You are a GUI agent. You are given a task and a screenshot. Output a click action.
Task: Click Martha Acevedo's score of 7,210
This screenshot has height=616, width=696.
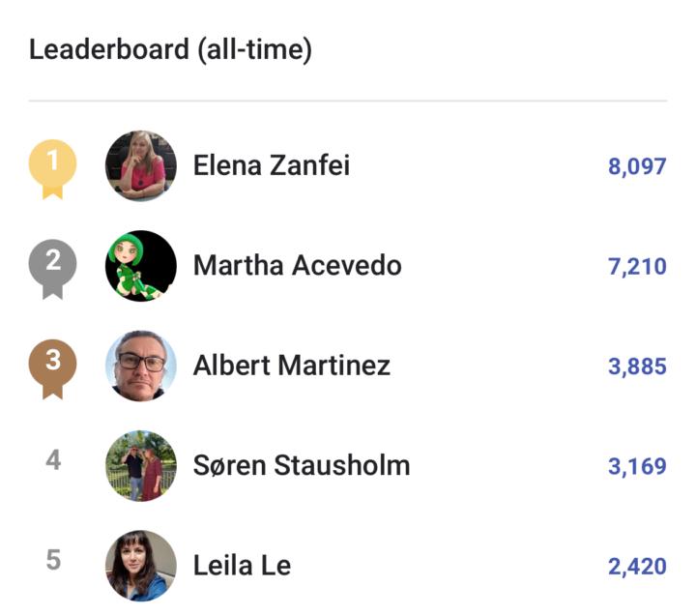pos(637,267)
